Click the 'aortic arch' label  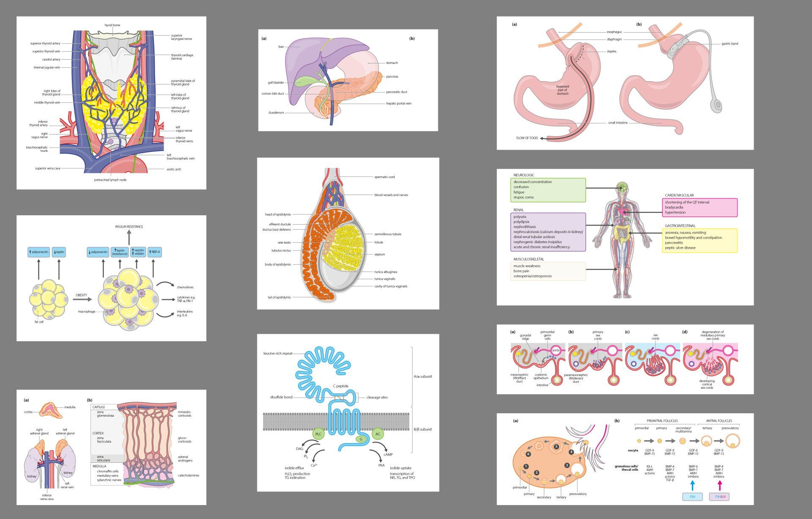pyautogui.click(x=174, y=169)
